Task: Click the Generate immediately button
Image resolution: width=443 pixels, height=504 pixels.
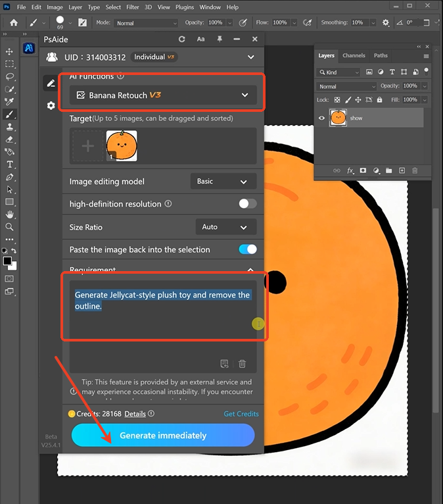Action: click(163, 436)
